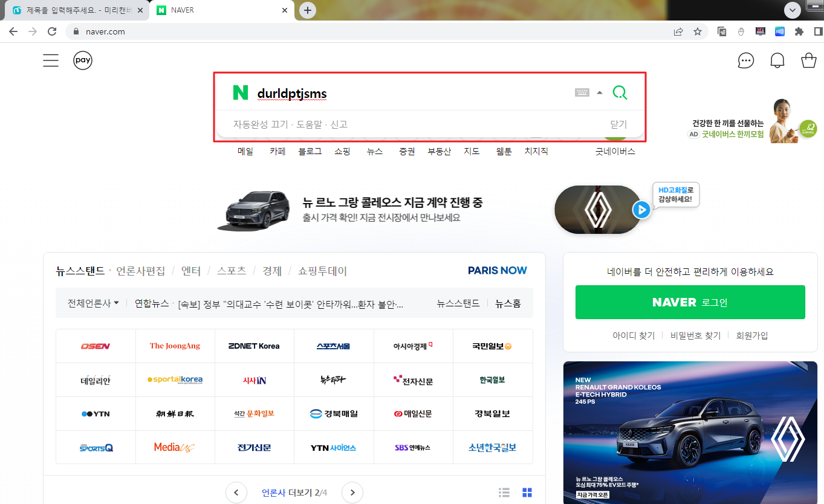Image resolution: width=824 pixels, height=504 pixels.
Task: Open Naver Pay circle icon
Action: click(83, 60)
